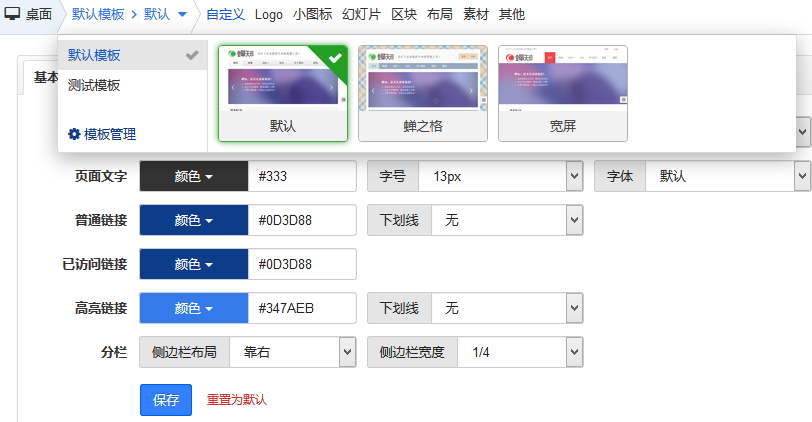The width and height of the screenshot is (812, 422).
Task: Open the 侧边栏布局 靠右 dropdown
Action: pos(293,352)
